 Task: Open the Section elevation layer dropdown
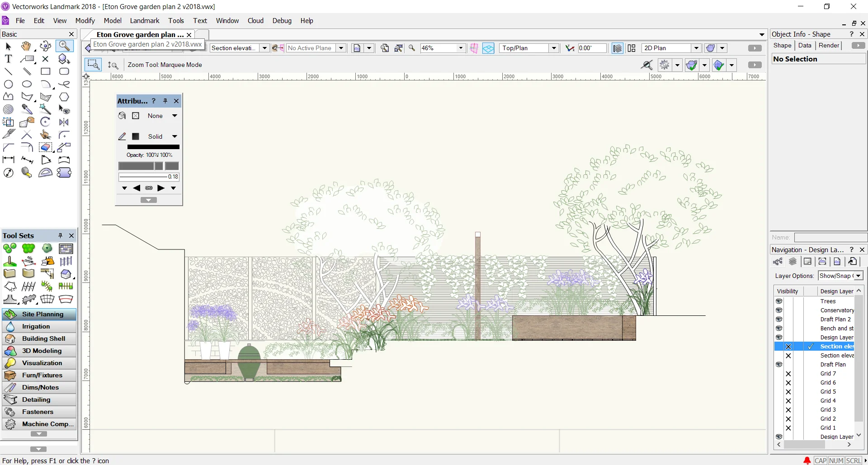point(264,48)
